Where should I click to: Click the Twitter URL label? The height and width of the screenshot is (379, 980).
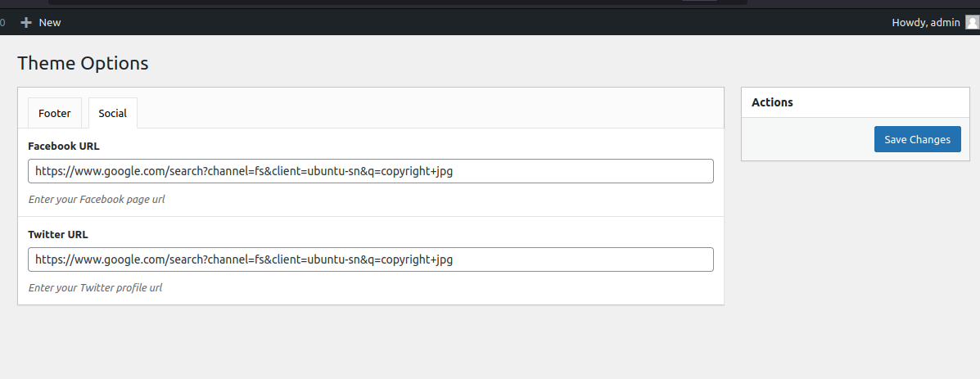pos(58,235)
